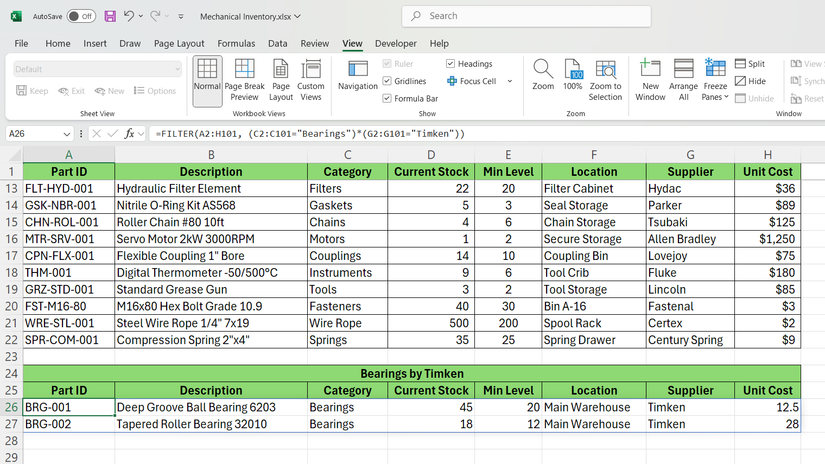Click the Save icon in title bar
Viewport: 825px width, 464px height.
pos(110,16)
